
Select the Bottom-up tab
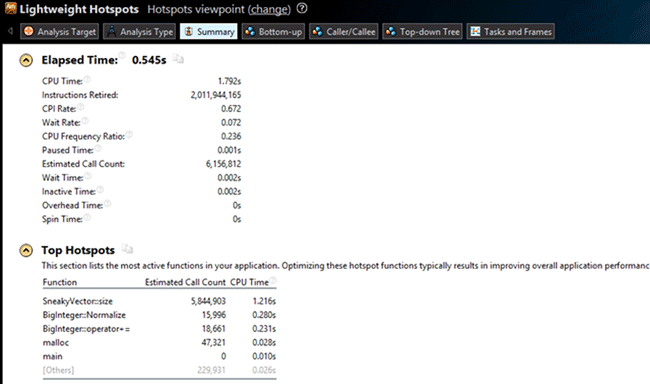pyautogui.click(x=273, y=32)
